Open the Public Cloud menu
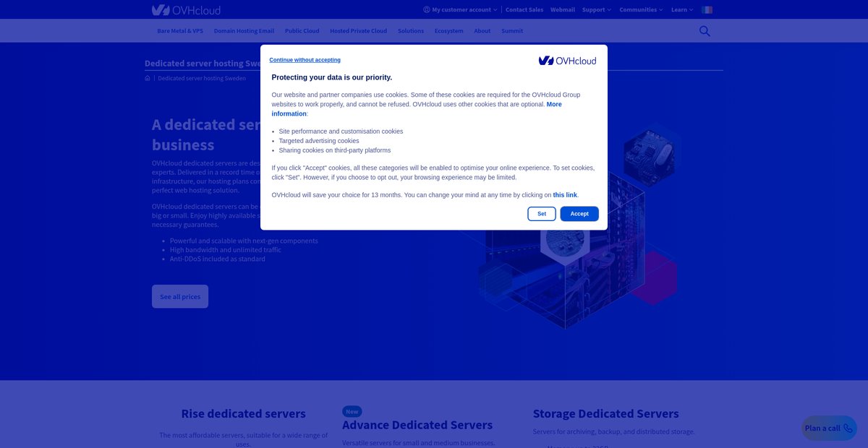 pos(302,31)
